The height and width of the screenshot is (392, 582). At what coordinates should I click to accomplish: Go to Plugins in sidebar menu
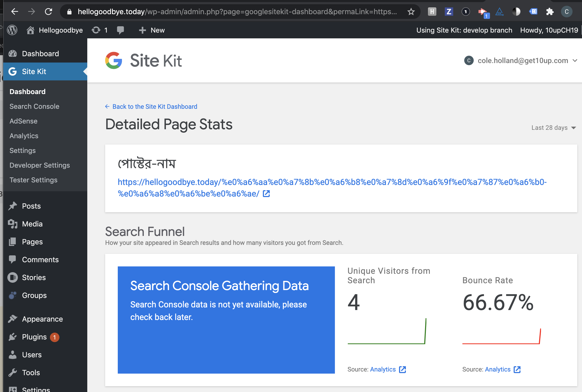point(34,337)
